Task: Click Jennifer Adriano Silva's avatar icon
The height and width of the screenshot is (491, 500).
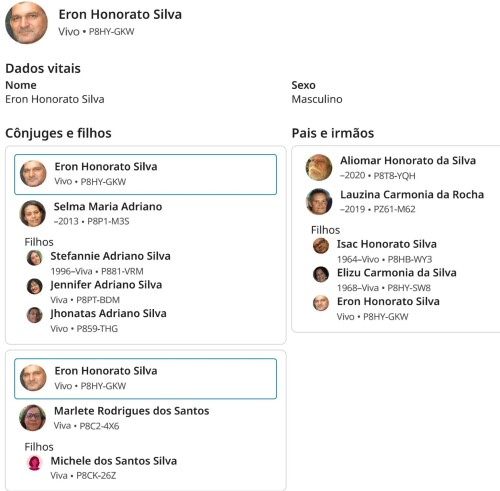Action: 35,286
